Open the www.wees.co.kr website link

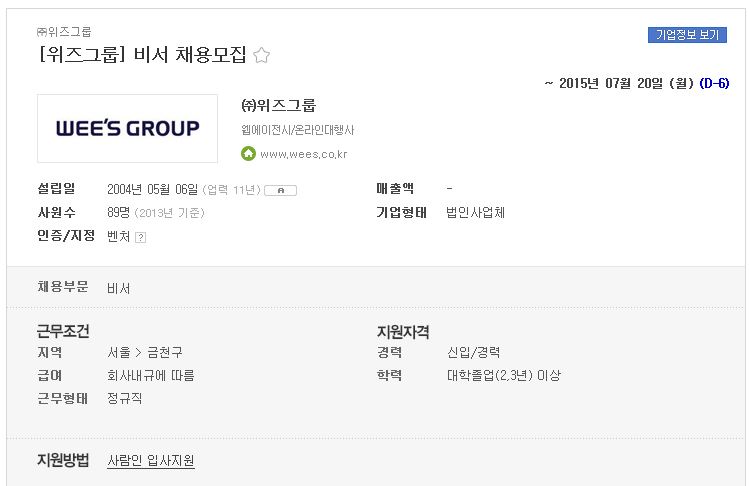pos(303,154)
